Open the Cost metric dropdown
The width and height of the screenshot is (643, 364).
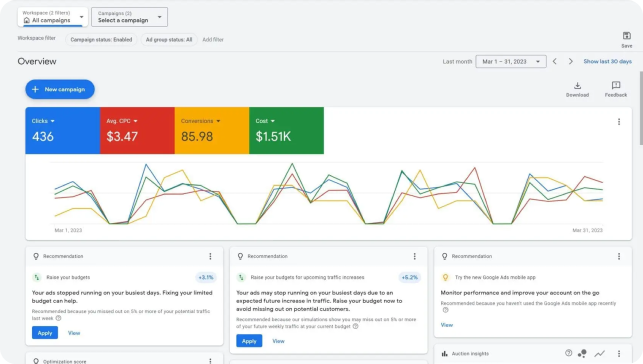pos(265,121)
